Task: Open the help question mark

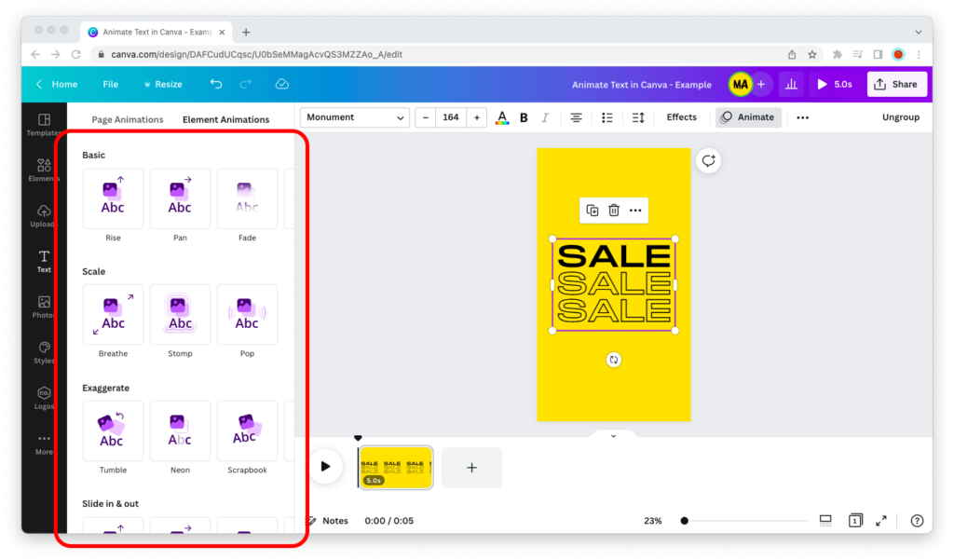Action: pyautogui.click(x=917, y=521)
